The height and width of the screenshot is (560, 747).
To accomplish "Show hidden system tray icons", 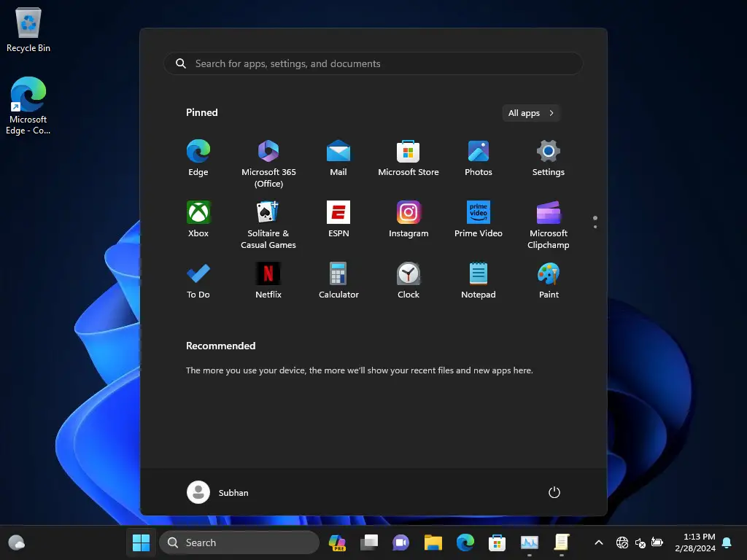I will (599, 542).
